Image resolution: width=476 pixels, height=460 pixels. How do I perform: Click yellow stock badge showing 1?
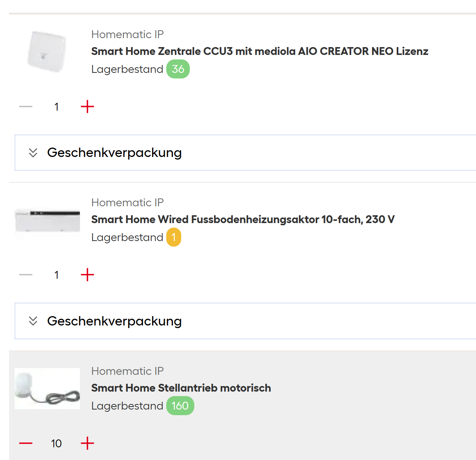coord(173,237)
